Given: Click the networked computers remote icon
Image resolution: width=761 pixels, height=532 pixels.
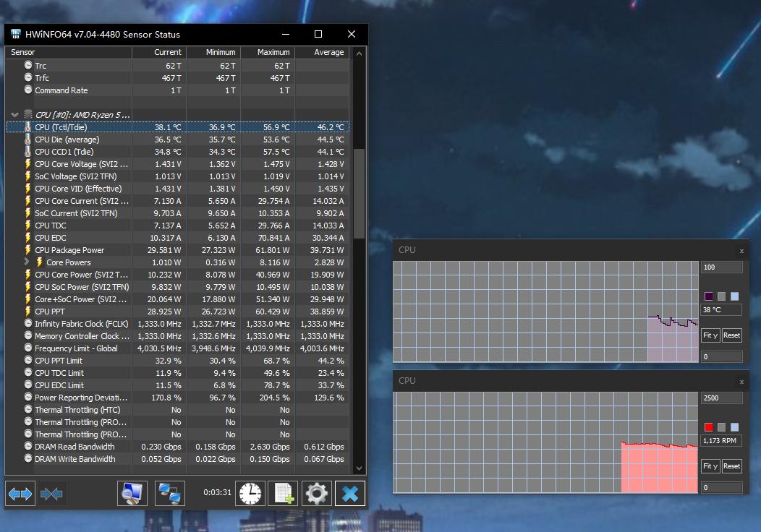Looking at the screenshot, I should (x=170, y=494).
